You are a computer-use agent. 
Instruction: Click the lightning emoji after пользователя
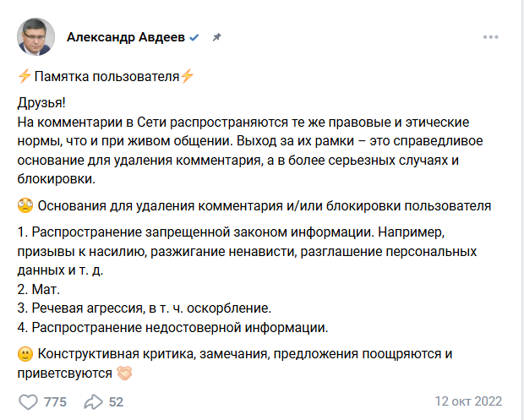[187, 76]
